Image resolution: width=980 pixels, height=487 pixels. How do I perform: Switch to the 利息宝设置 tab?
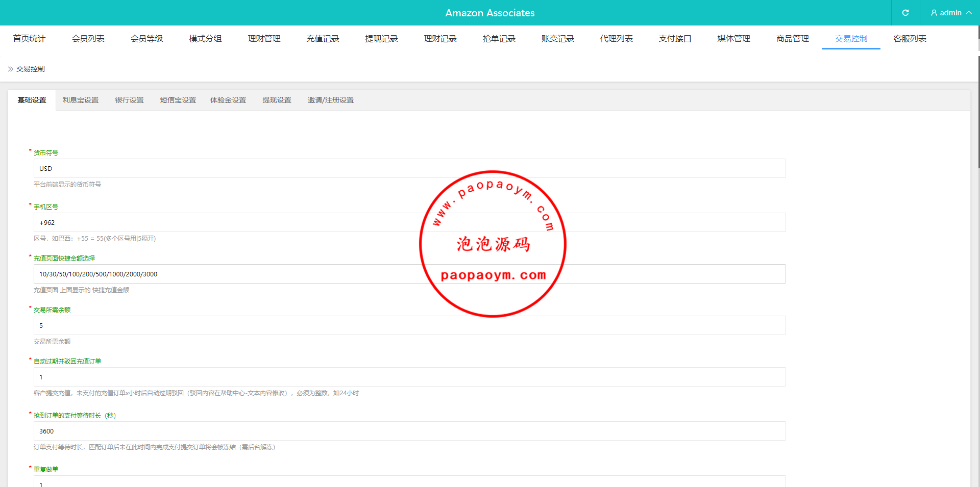point(81,100)
